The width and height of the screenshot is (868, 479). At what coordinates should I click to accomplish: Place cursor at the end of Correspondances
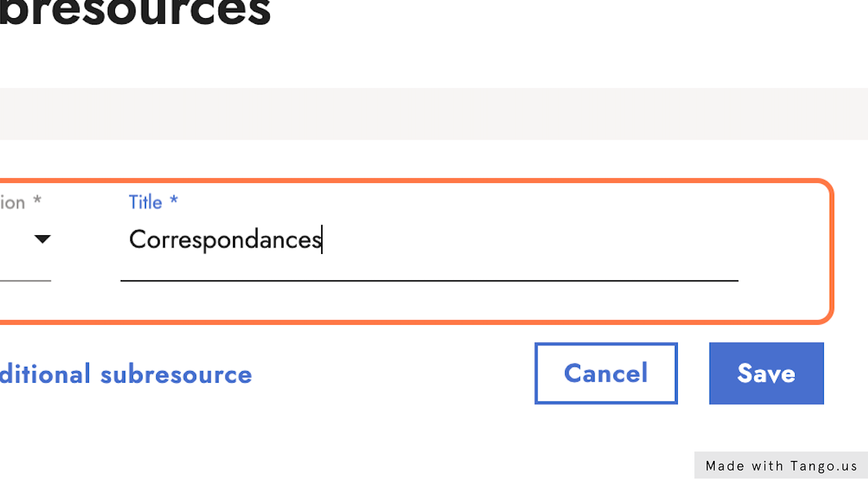(322, 240)
